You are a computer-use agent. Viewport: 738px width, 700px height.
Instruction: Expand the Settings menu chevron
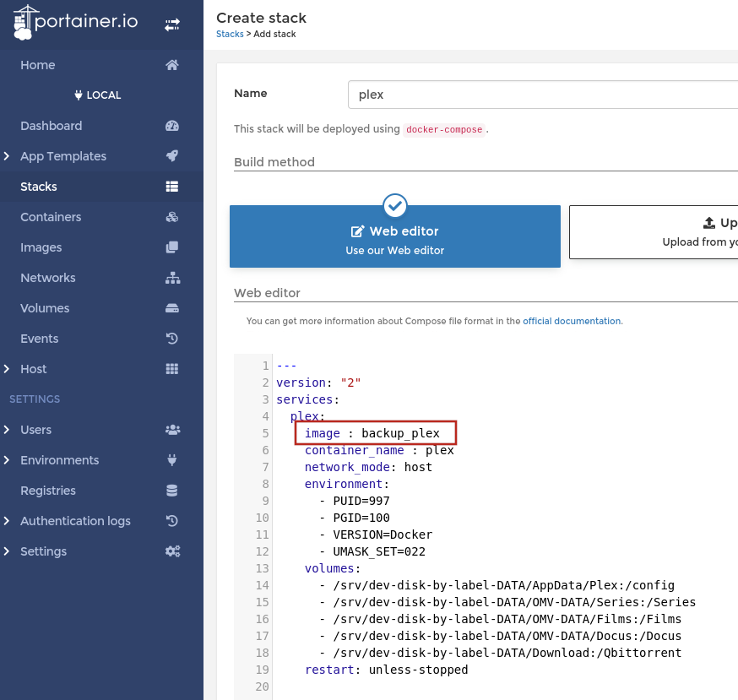7,551
